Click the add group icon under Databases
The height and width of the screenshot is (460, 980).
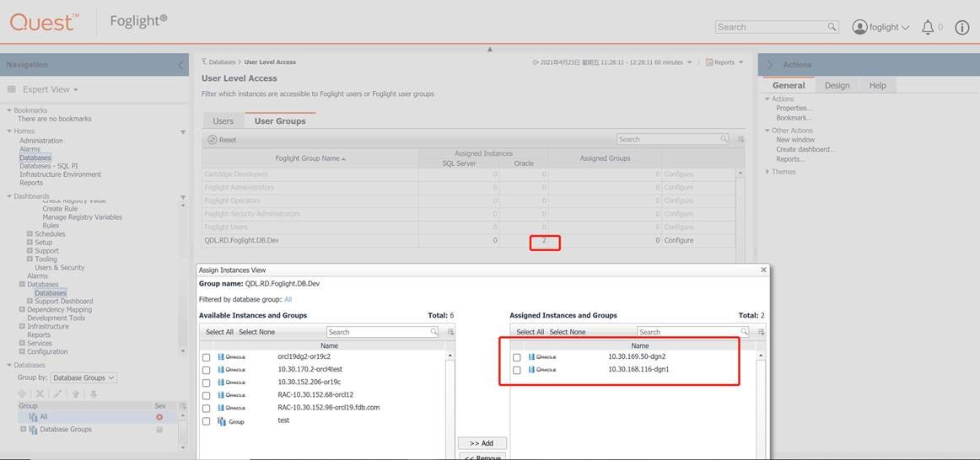coord(23,393)
